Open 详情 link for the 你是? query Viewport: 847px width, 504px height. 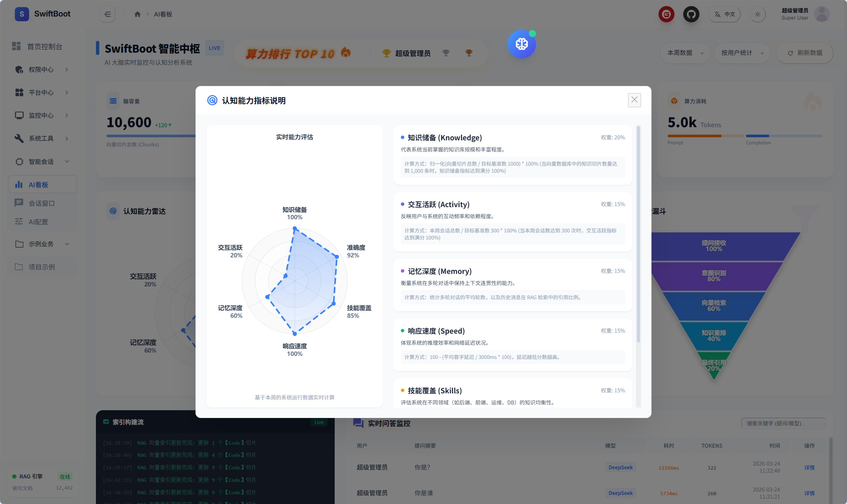coord(809,467)
